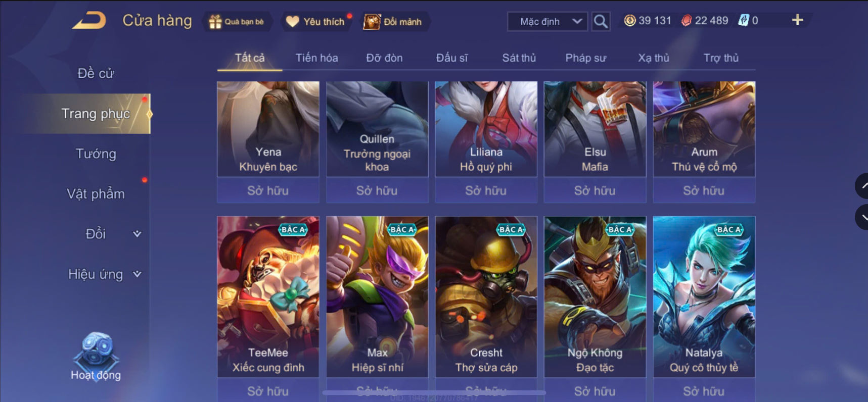Click the gold coin balance icon
Screen dimensions: 868x402
click(x=630, y=21)
